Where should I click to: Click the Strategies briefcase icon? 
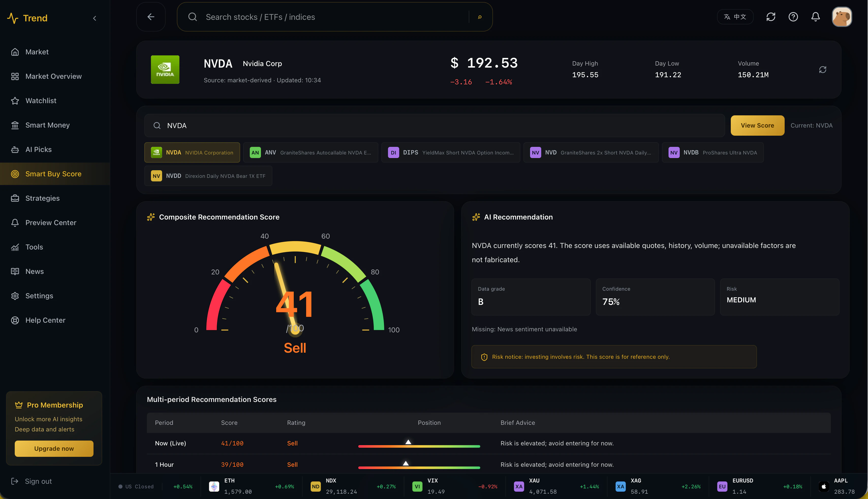pyautogui.click(x=15, y=198)
